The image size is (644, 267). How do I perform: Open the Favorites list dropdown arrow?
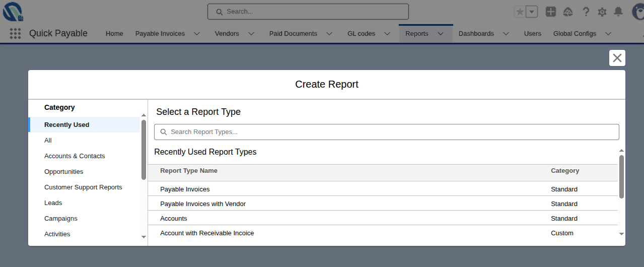532,12
